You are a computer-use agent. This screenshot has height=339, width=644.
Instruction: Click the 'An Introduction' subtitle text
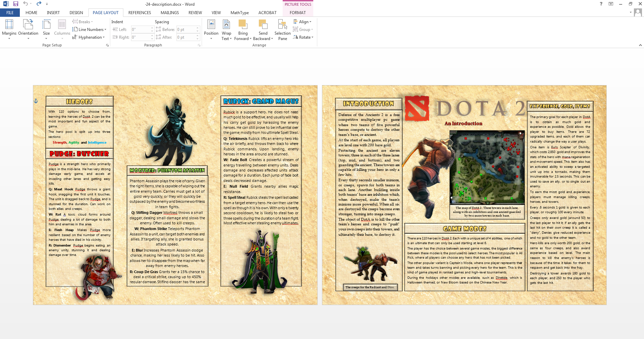coord(463,123)
